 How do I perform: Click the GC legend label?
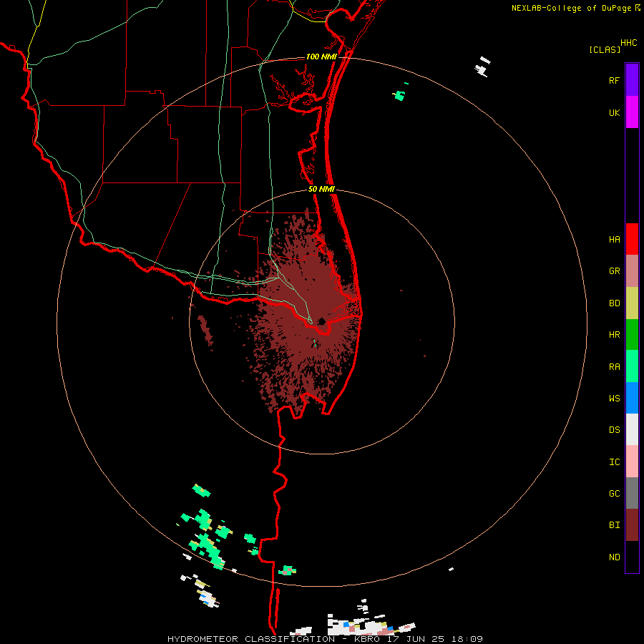(x=614, y=494)
